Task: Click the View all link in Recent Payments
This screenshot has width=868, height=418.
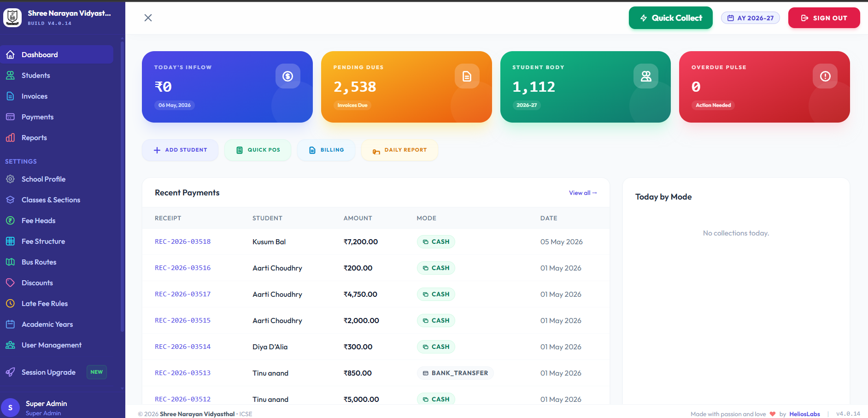Action: (x=583, y=193)
